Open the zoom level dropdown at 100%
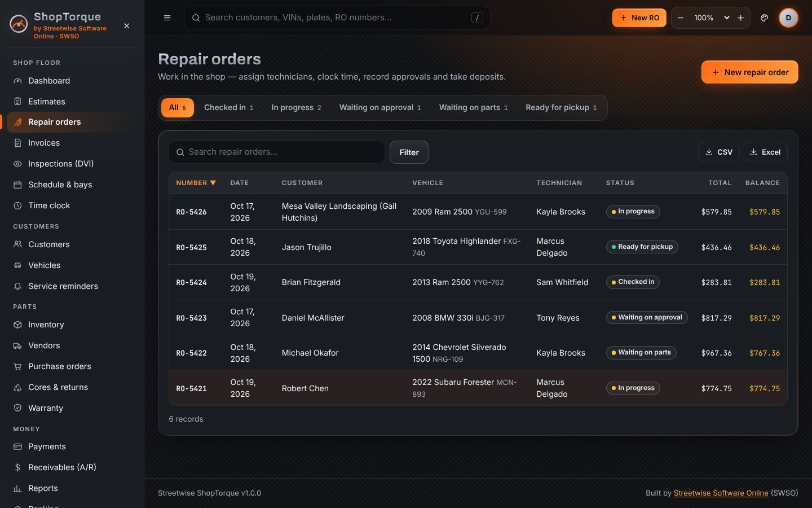 (711, 17)
